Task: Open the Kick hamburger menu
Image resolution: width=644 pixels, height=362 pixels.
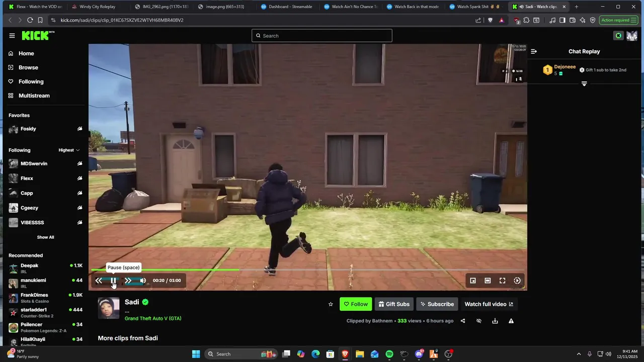Action: pos(12,36)
